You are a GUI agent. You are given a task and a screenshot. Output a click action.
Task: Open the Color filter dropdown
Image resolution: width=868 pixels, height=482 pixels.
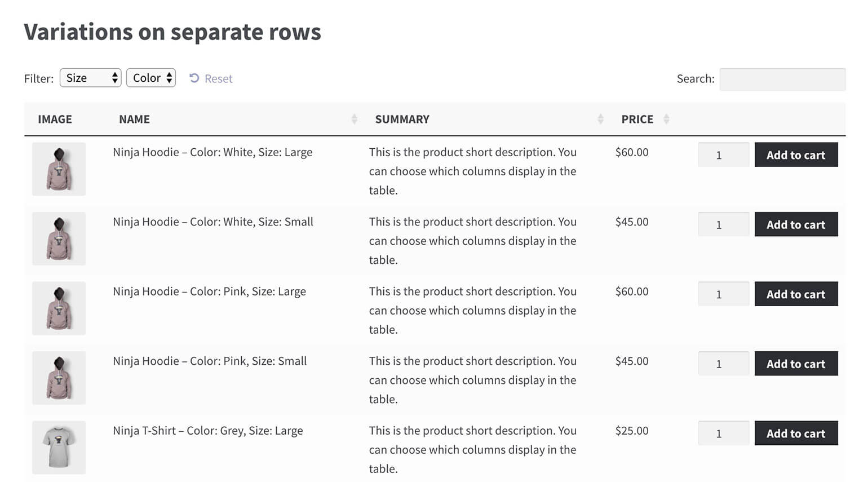(x=151, y=78)
